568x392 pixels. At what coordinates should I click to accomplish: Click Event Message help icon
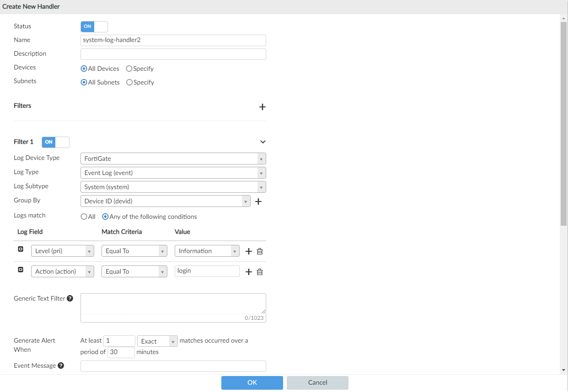click(61, 366)
